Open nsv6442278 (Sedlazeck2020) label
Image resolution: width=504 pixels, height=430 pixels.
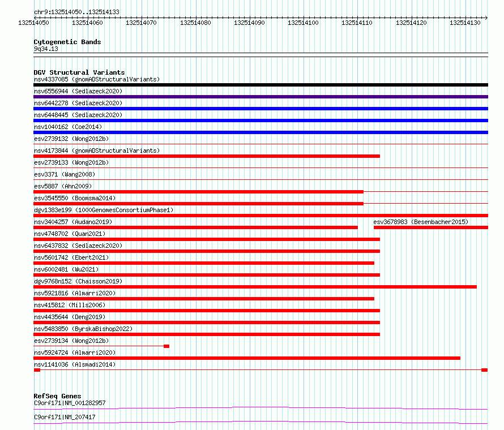pyautogui.click(x=78, y=103)
